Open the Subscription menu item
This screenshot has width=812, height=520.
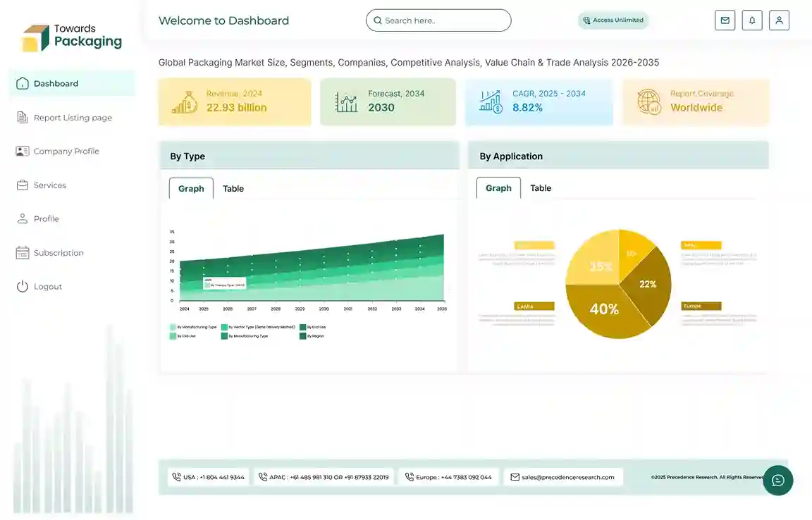click(x=59, y=253)
